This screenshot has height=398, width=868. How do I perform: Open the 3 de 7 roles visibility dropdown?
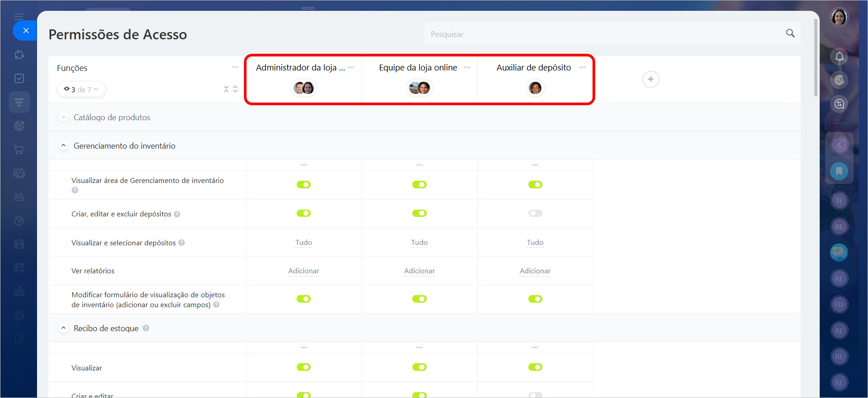81,89
